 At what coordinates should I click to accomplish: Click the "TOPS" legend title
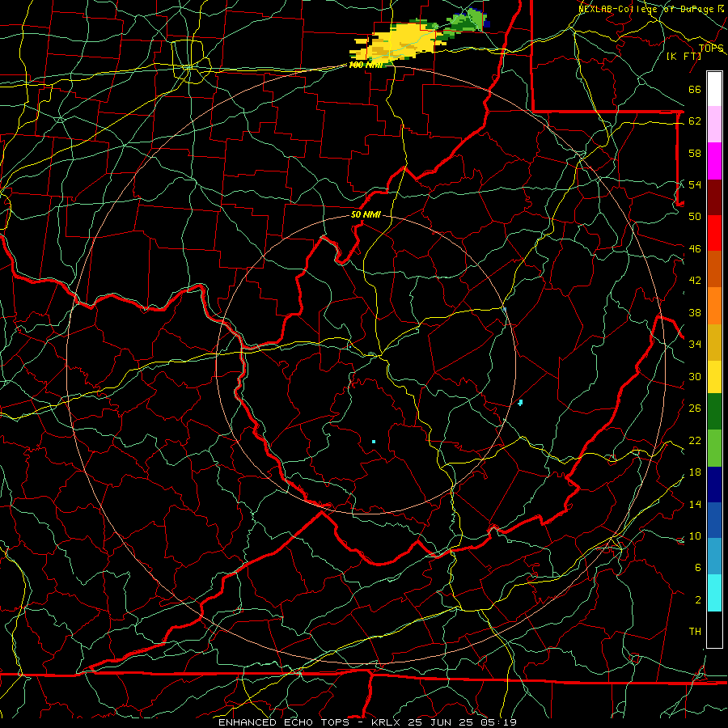tap(711, 48)
